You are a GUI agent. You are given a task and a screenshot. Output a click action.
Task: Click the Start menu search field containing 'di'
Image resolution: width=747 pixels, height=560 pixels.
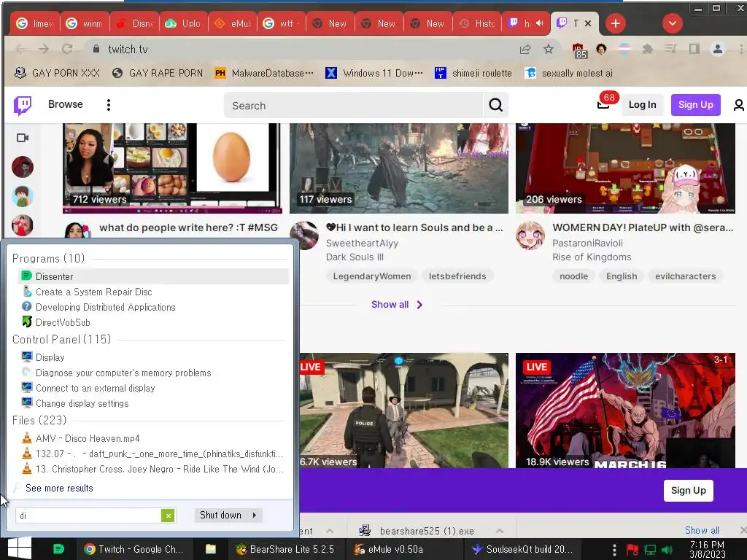88,516
